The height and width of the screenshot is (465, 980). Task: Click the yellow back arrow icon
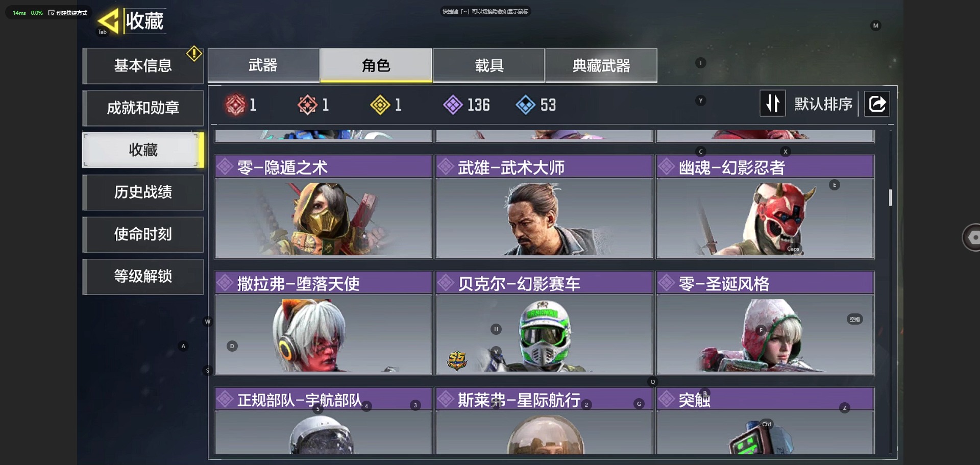[x=108, y=21]
